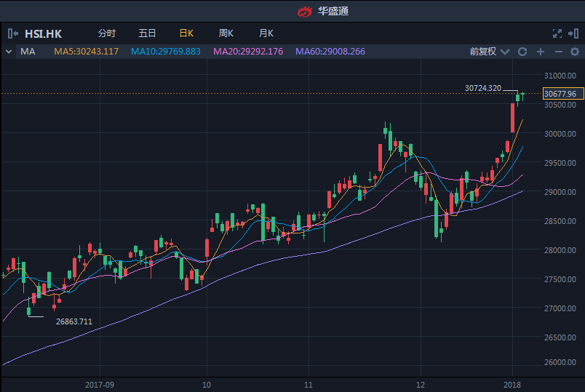Switch to the 五日 five-day tab

point(147,33)
